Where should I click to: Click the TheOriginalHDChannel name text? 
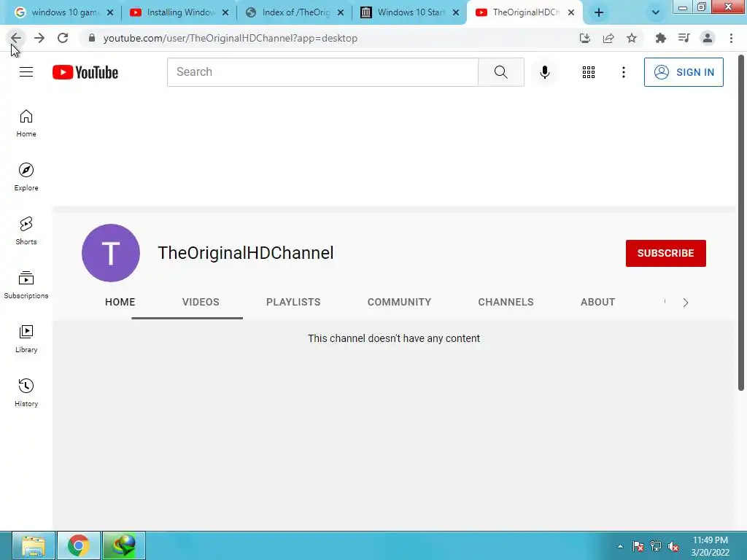pos(245,253)
